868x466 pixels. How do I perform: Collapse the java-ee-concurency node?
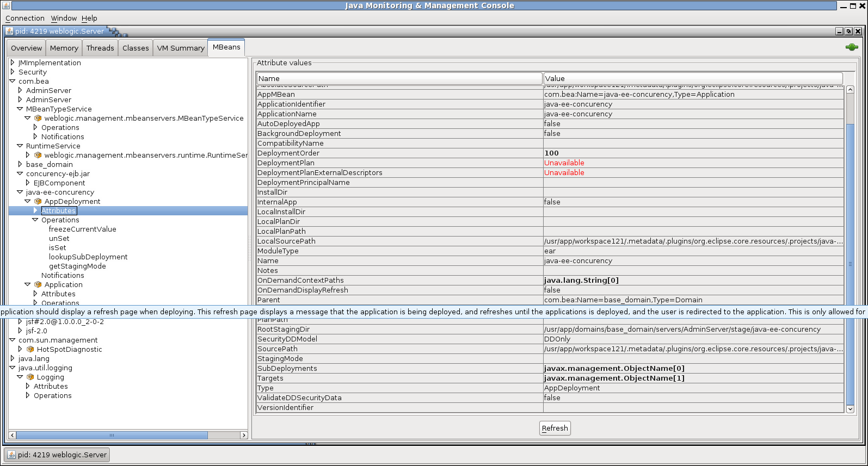pyautogui.click(x=20, y=192)
